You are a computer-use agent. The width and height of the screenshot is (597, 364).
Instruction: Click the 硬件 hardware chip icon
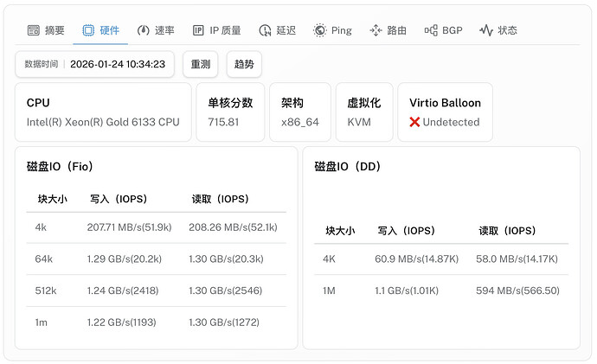point(88,30)
